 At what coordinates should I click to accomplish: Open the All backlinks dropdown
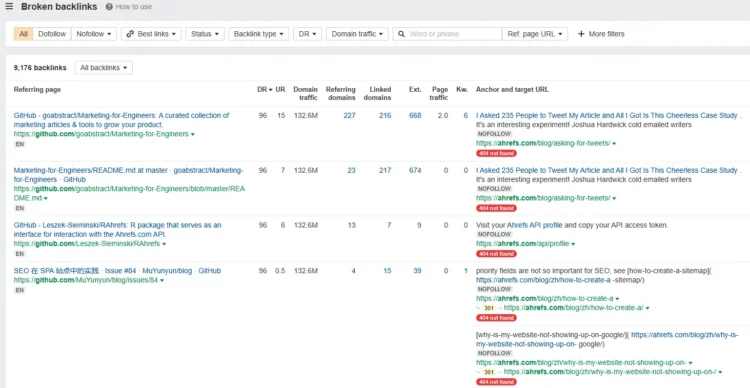click(x=103, y=68)
